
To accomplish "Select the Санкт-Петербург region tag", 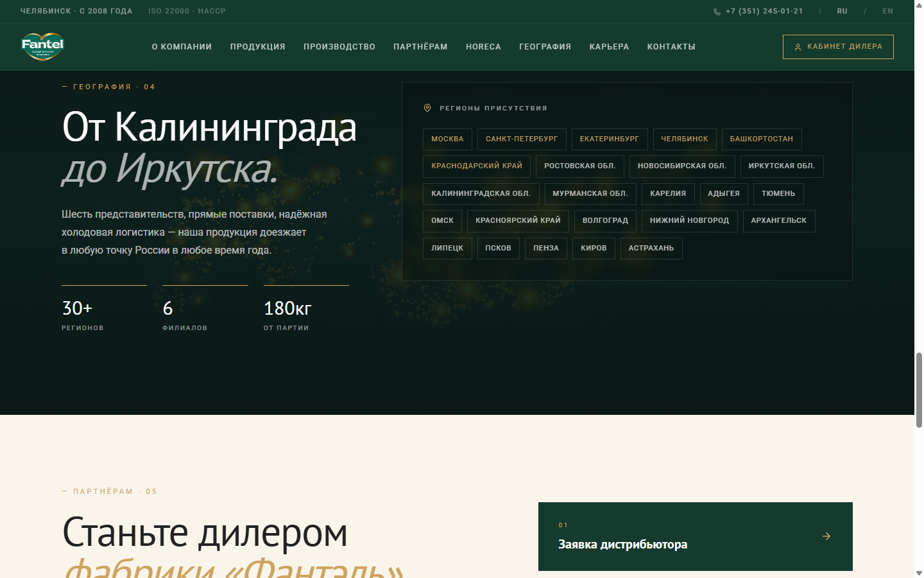I will point(522,139).
